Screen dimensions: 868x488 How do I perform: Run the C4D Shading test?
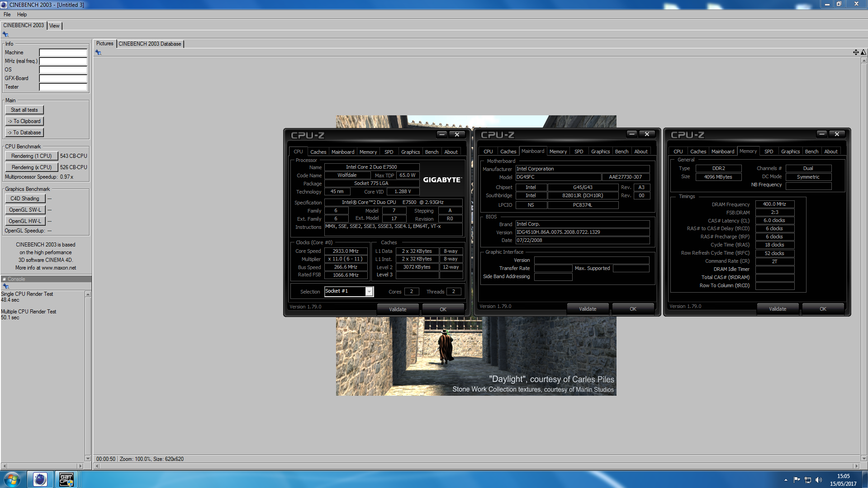[x=25, y=199]
